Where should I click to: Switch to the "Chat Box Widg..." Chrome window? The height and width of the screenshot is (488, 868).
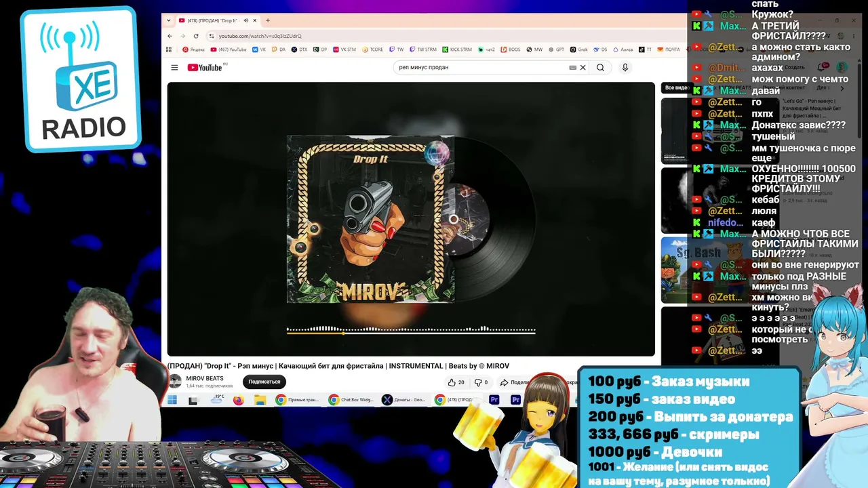tap(351, 400)
